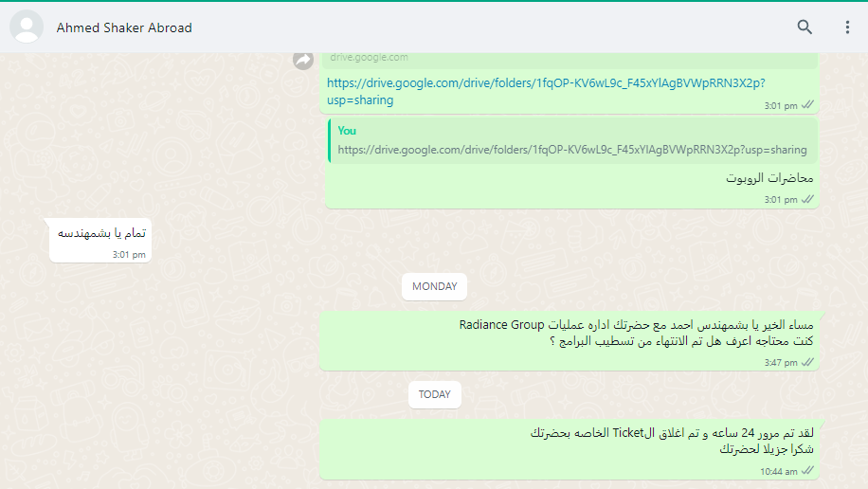The image size is (868, 489).
Task: Check read ticks on 3:47 pm message
Action: coord(807,362)
